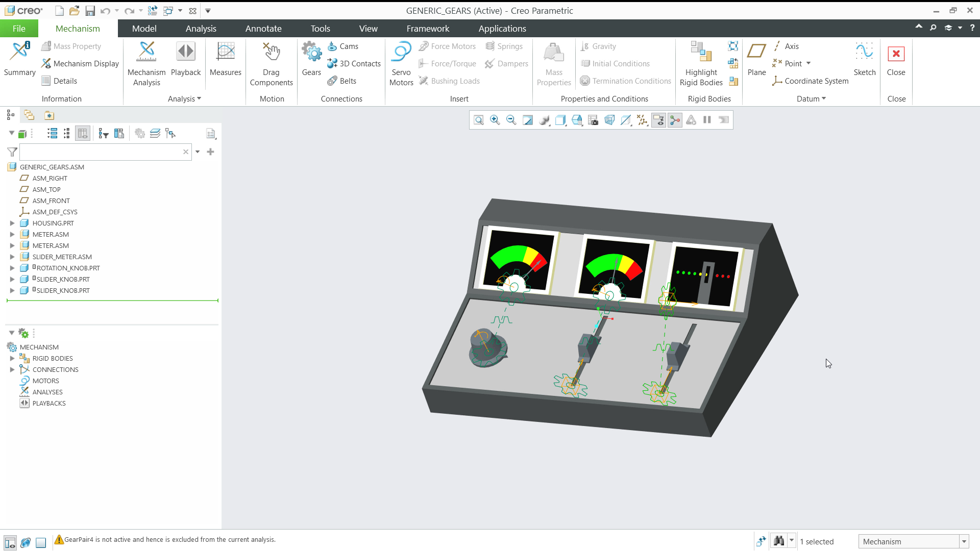Click Zoom Out in the graphics toolbar
The height and width of the screenshot is (551, 980).
tap(511, 120)
